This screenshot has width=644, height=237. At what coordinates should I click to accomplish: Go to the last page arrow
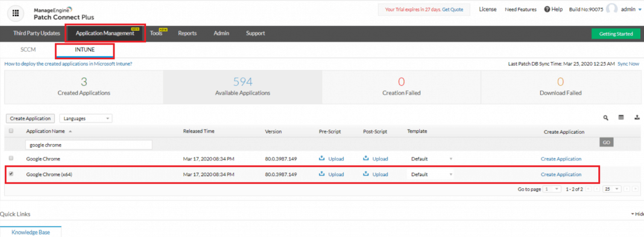pyautogui.click(x=636, y=189)
